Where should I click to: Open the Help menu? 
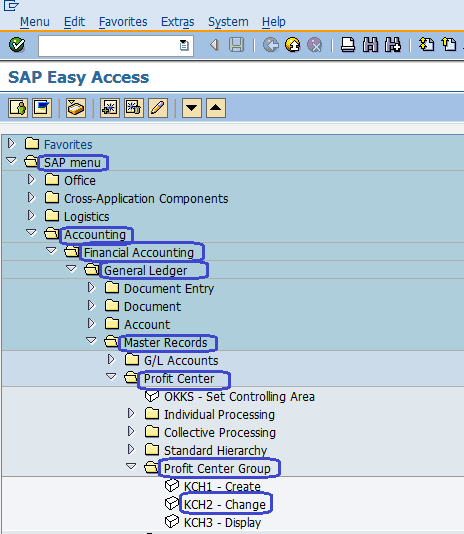(x=274, y=22)
